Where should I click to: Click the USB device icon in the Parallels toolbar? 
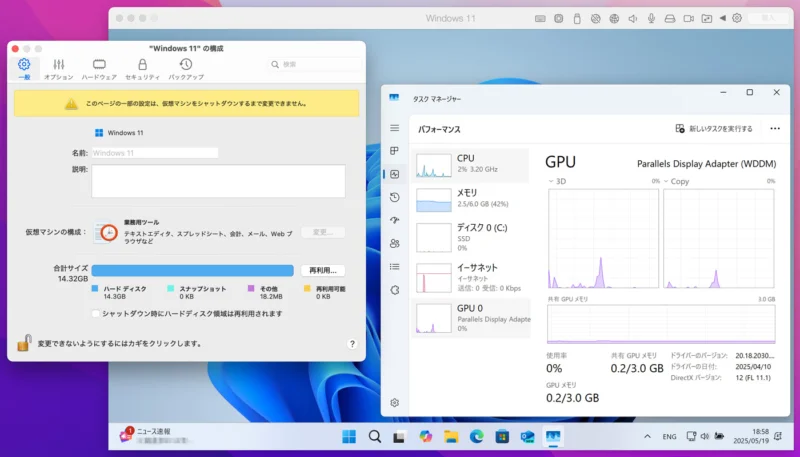coord(577,19)
